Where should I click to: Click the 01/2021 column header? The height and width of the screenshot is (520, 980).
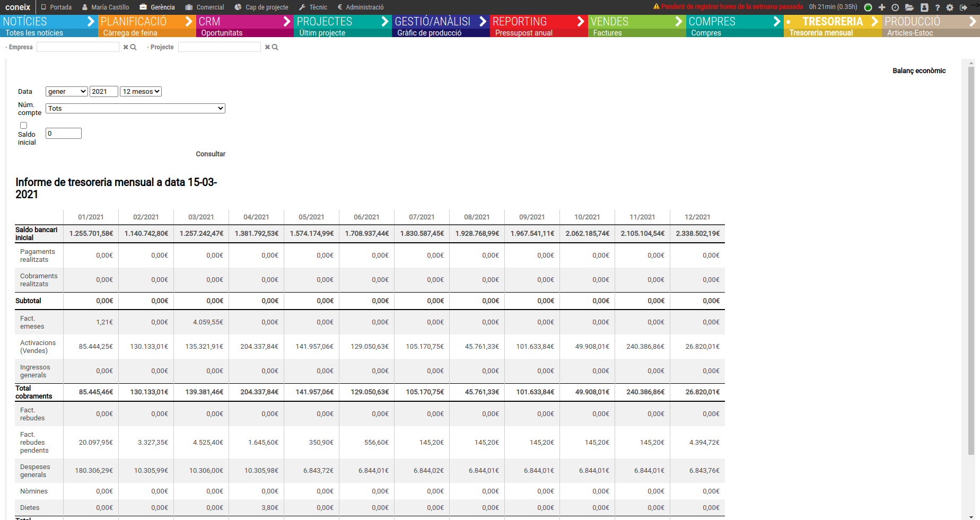91,217
